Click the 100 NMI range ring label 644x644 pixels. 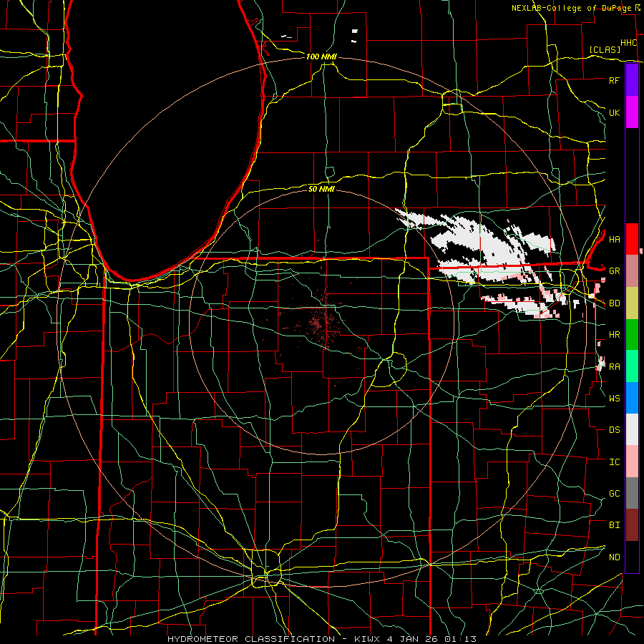(x=321, y=57)
